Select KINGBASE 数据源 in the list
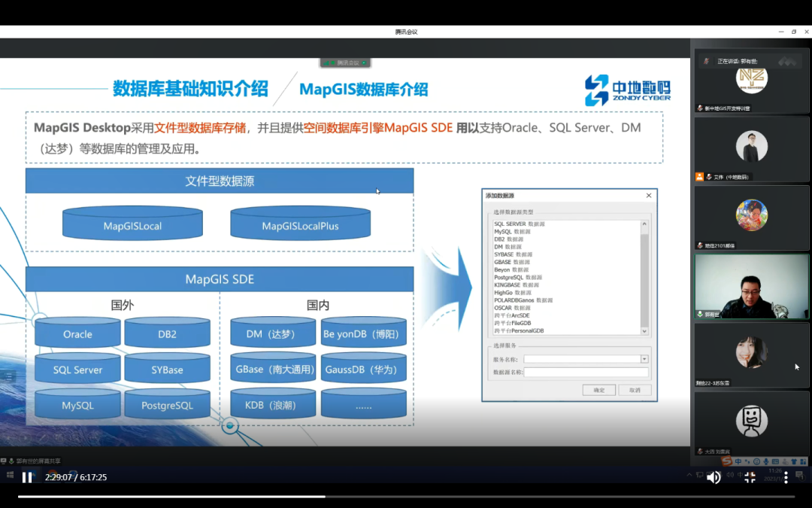The image size is (812, 508). pos(516,285)
